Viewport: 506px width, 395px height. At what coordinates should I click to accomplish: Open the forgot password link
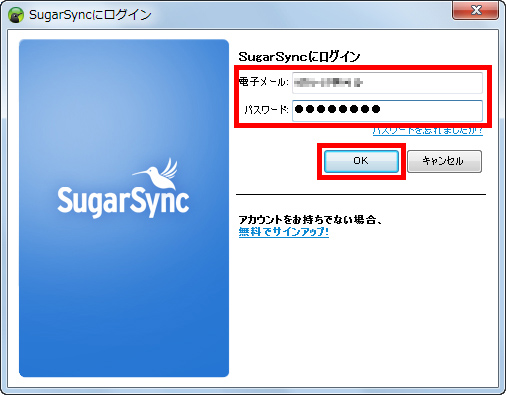428,131
